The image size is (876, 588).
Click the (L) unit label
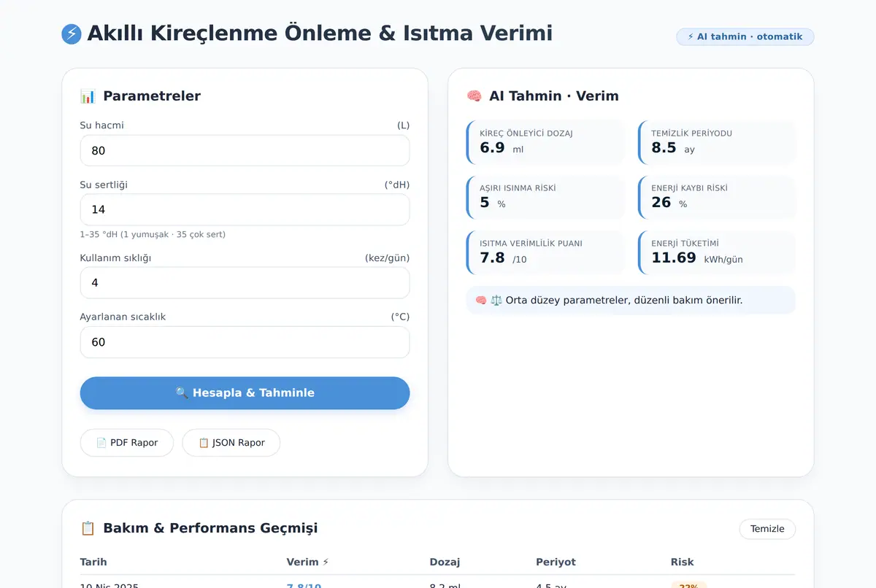[403, 125]
